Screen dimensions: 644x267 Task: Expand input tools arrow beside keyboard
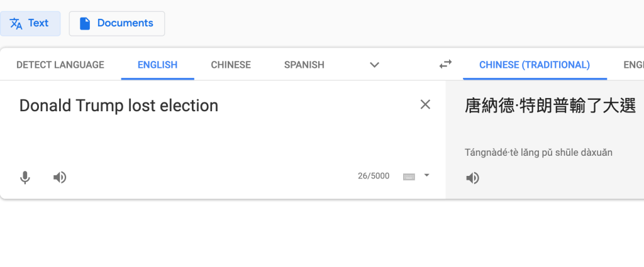tap(426, 176)
